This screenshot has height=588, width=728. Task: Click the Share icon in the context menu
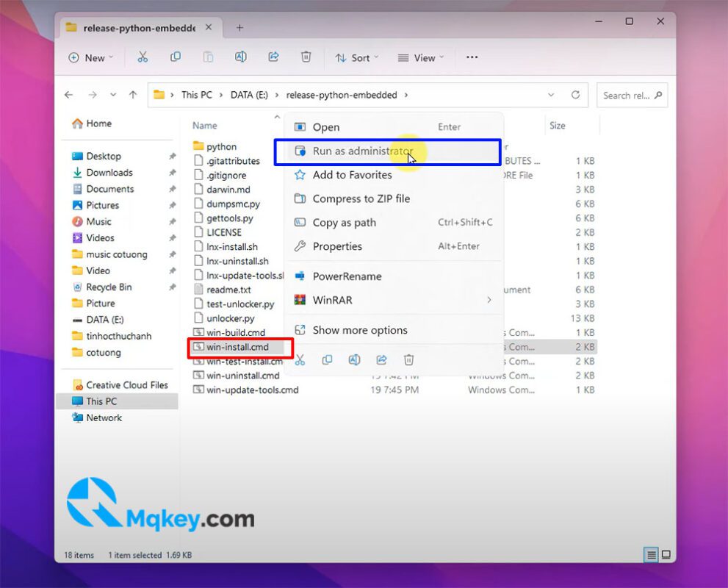(382, 360)
